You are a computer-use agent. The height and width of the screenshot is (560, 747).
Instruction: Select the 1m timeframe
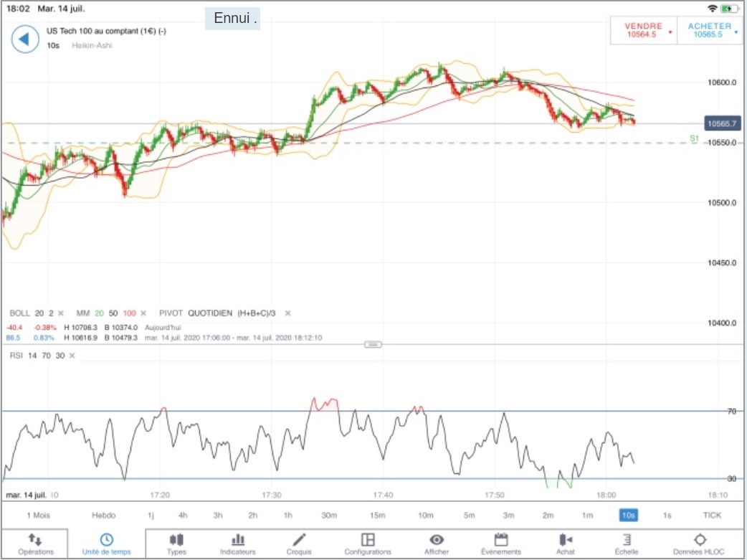coord(587,516)
